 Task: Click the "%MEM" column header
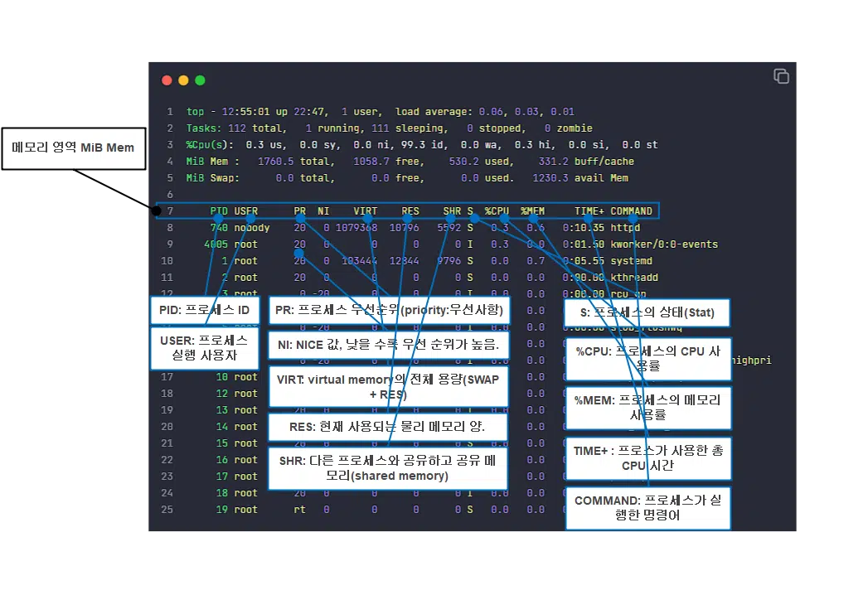pos(532,211)
